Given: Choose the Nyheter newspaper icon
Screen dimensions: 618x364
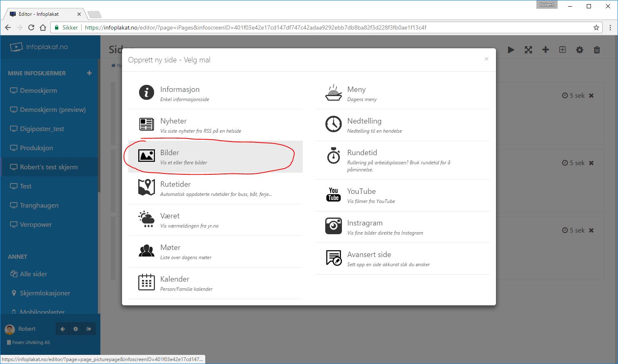Looking at the screenshot, I should 146,124.
